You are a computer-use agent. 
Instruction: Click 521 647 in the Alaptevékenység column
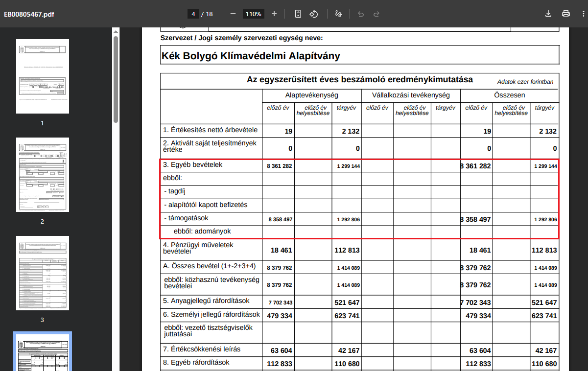(x=347, y=303)
